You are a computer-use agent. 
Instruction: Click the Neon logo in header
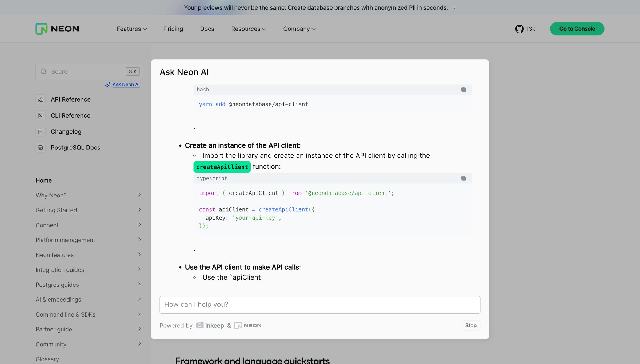pyautogui.click(x=57, y=29)
